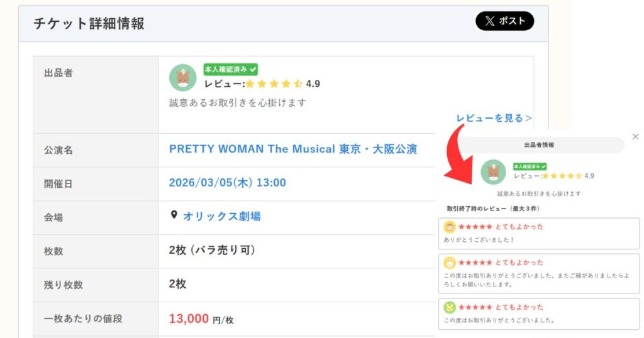644x338 pixels.
Task: Click the 出品者 row label
Action: tap(58, 73)
